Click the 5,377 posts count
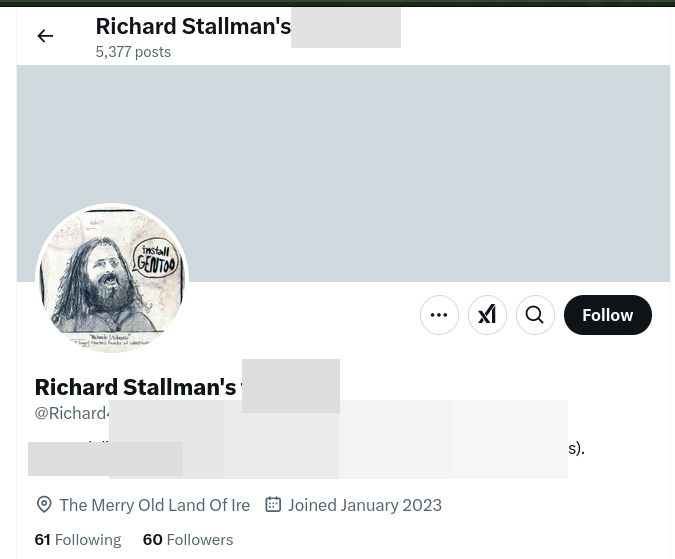Screen dimensions: 675x559 (x=133, y=52)
